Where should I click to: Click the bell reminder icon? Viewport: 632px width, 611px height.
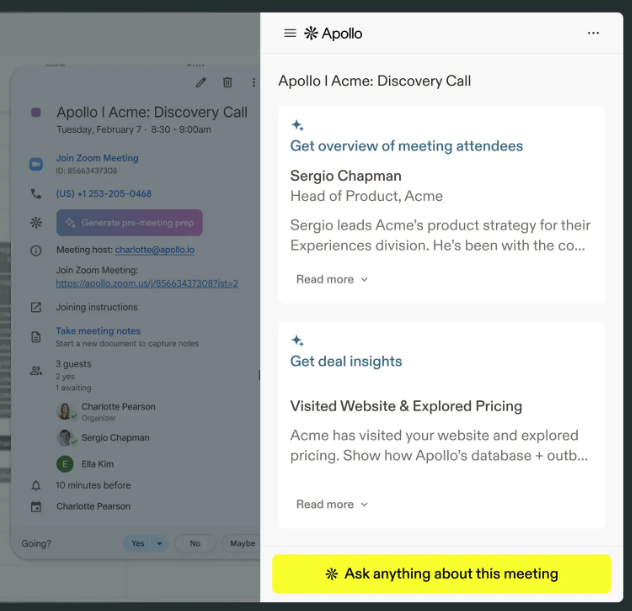(36, 486)
